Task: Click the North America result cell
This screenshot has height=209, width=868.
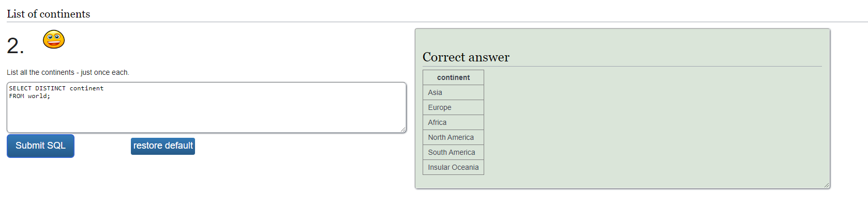Action: tap(453, 137)
